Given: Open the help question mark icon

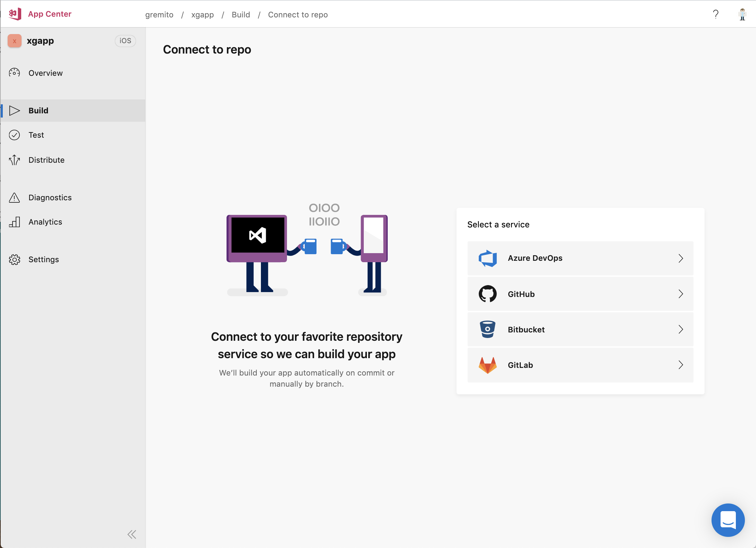Looking at the screenshot, I should (716, 14).
